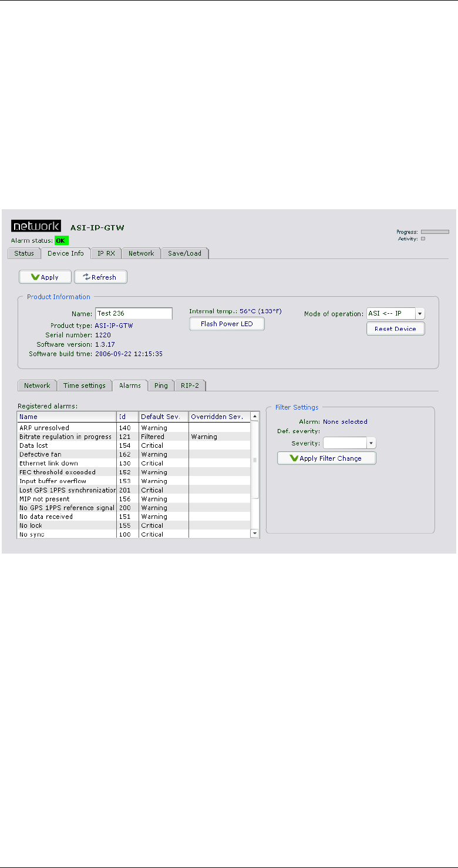
Task: Click the Activity indicator box
Action: click(x=423, y=239)
